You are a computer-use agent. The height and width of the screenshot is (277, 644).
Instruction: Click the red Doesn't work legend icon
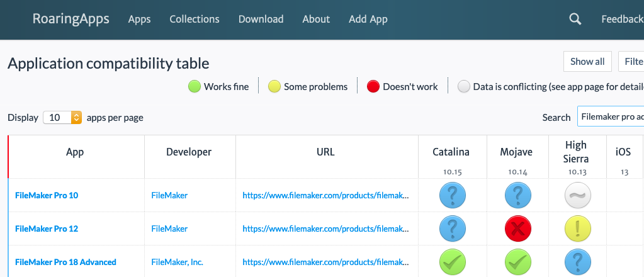(373, 87)
